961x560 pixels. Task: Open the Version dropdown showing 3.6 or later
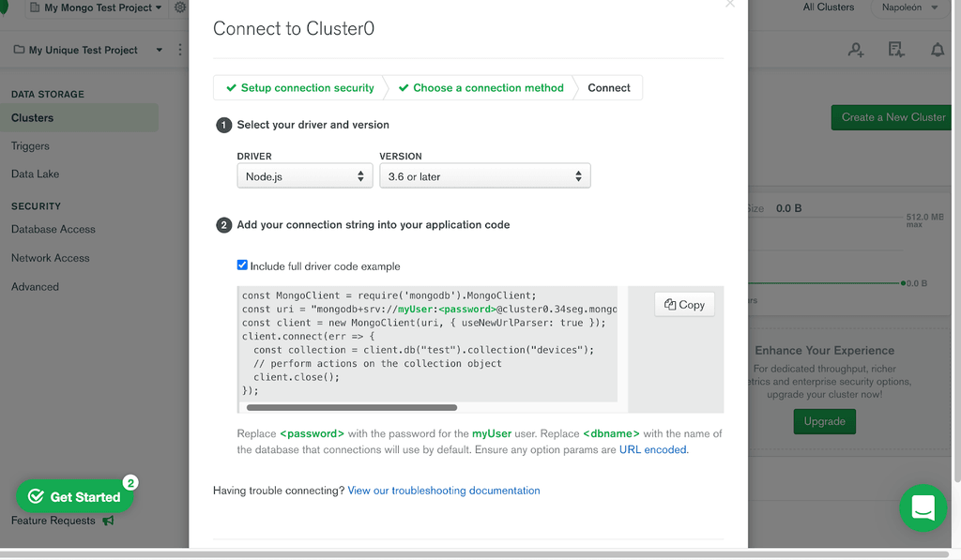(484, 176)
